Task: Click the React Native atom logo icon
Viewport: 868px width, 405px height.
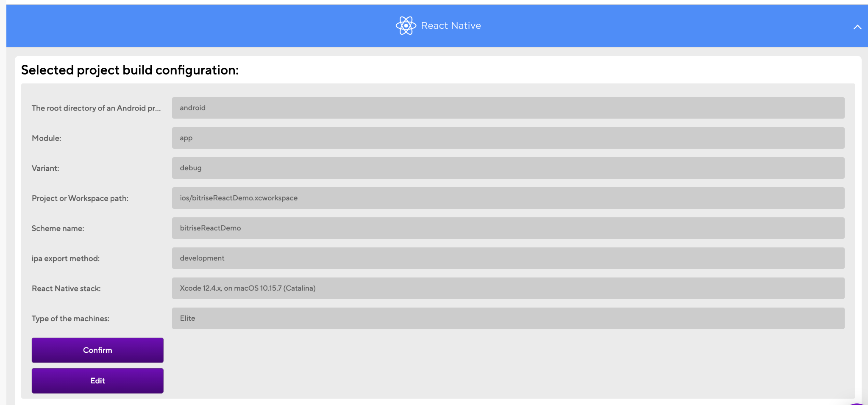Action: click(x=406, y=25)
